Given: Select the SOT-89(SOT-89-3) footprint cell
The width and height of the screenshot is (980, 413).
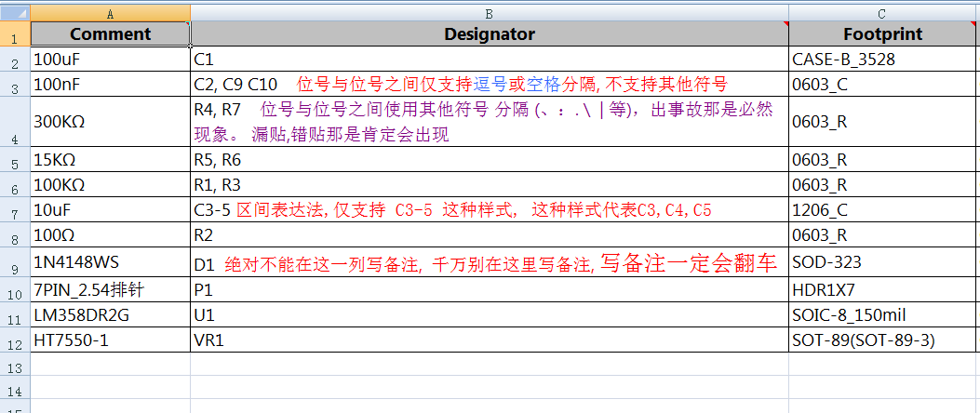Looking at the screenshot, I should coord(882,340).
